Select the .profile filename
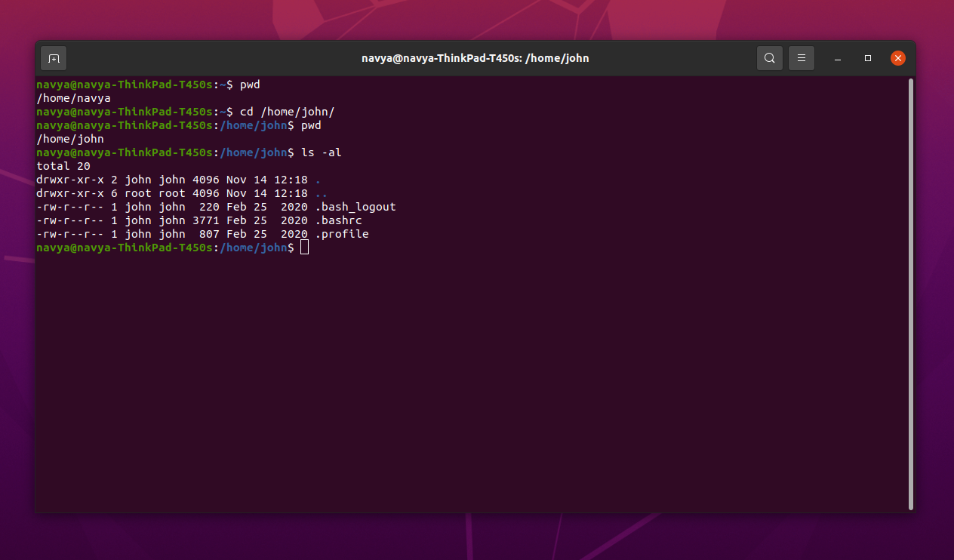The image size is (954, 560). [343, 234]
